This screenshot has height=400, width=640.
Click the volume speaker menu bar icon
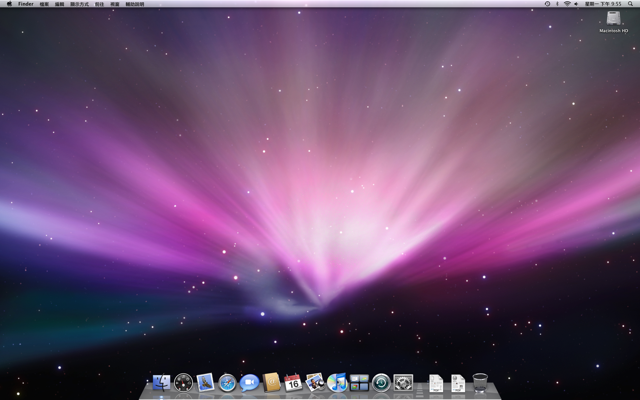pos(576,4)
